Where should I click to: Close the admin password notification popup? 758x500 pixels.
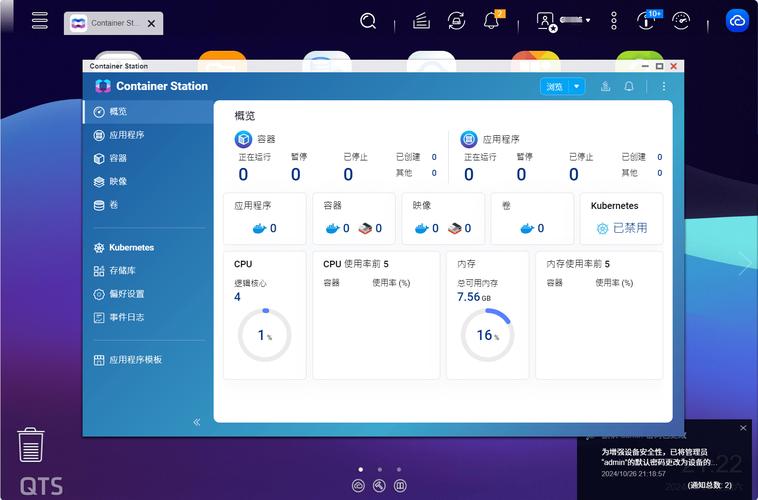743,428
